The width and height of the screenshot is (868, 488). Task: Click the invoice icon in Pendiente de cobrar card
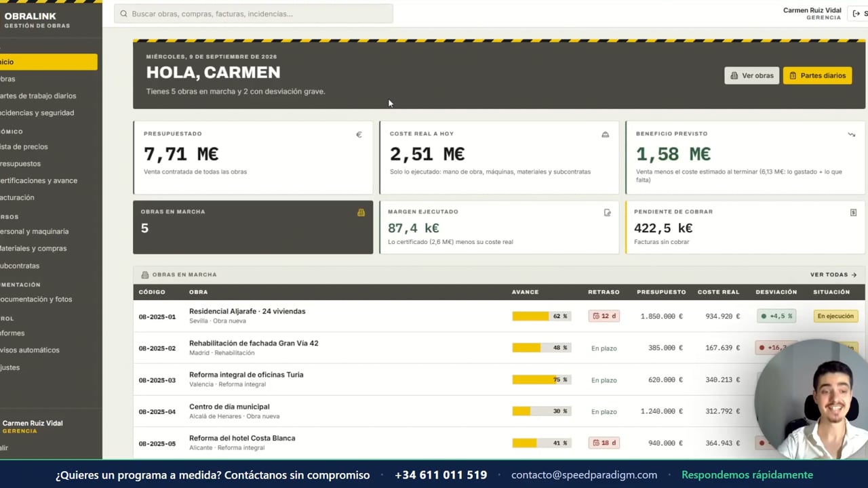click(x=853, y=213)
